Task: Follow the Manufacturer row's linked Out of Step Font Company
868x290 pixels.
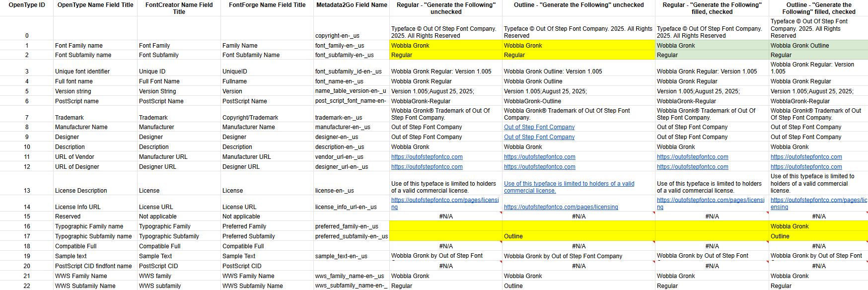Action: pyautogui.click(x=539, y=127)
